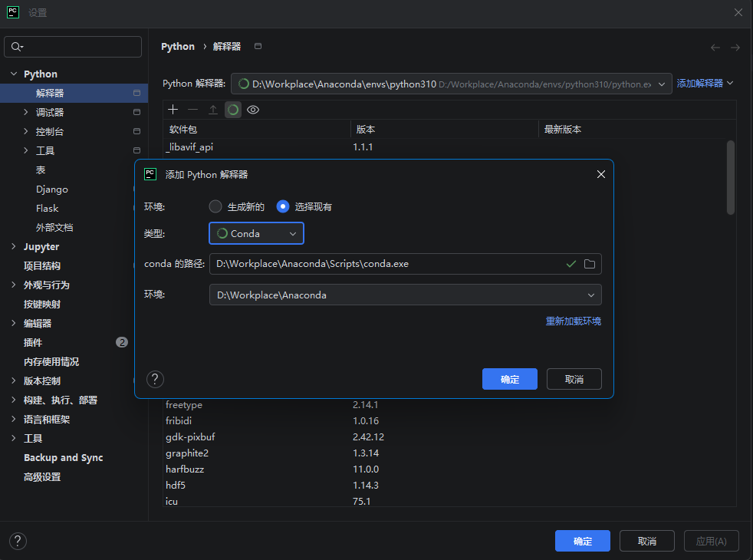Click the Python breadcrumb link
This screenshot has height=560, width=753.
tap(178, 47)
